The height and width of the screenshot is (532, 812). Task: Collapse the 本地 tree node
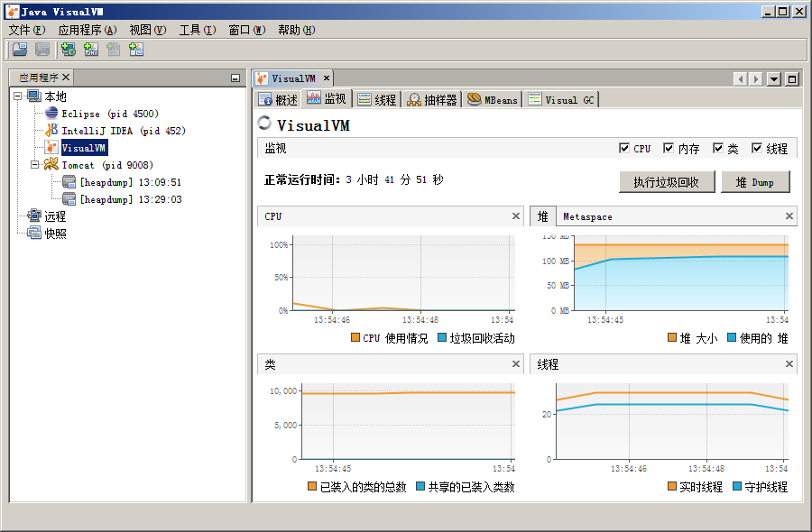tap(17, 96)
